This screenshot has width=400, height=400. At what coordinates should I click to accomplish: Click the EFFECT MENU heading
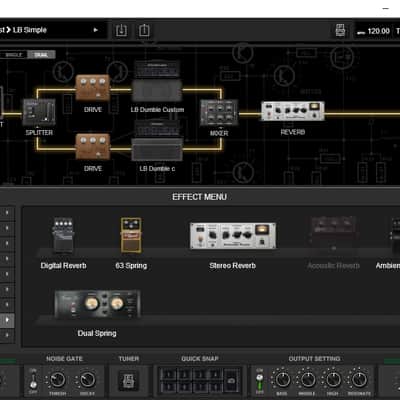pos(199,197)
